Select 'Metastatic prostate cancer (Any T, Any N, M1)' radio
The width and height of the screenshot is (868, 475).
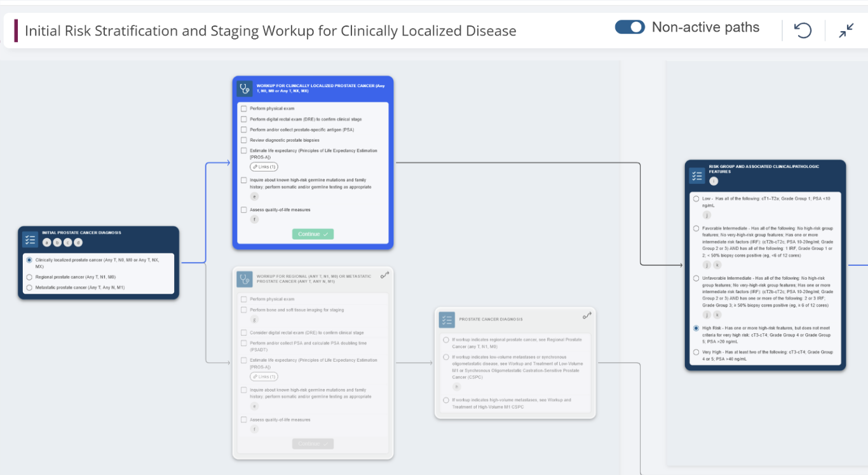[x=29, y=287]
